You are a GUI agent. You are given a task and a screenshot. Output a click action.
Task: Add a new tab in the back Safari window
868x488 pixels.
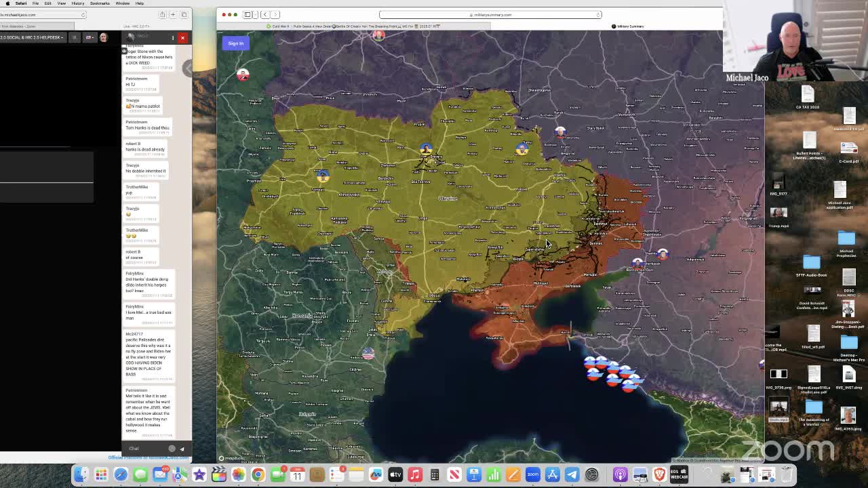click(x=173, y=14)
